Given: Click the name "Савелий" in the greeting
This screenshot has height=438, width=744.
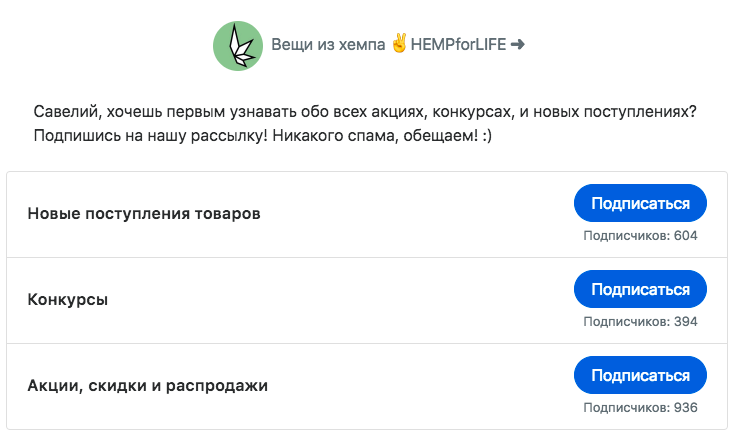Looking at the screenshot, I should click(67, 112).
